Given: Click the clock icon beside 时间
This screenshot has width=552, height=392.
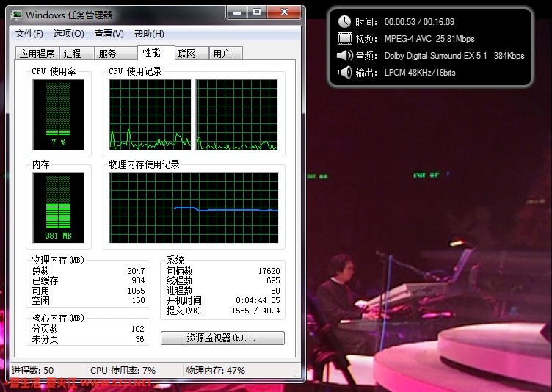Looking at the screenshot, I should [344, 22].
